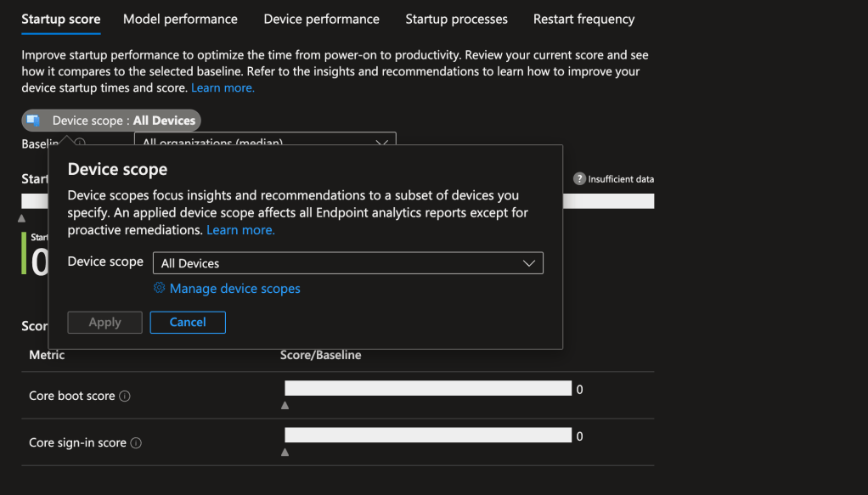Click the Score/Baseline column header
This screenshot has width=868, height=495.
(x=320, y=355)
